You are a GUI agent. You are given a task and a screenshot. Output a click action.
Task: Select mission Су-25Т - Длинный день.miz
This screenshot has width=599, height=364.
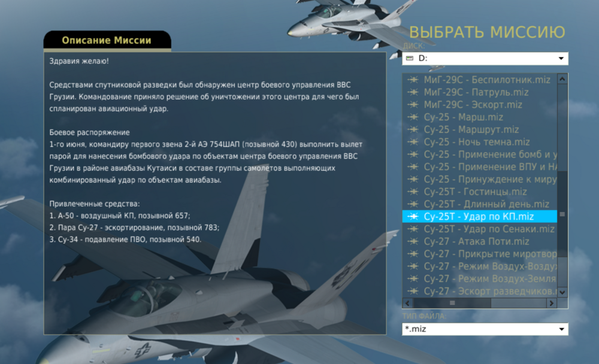pos(473,204)
